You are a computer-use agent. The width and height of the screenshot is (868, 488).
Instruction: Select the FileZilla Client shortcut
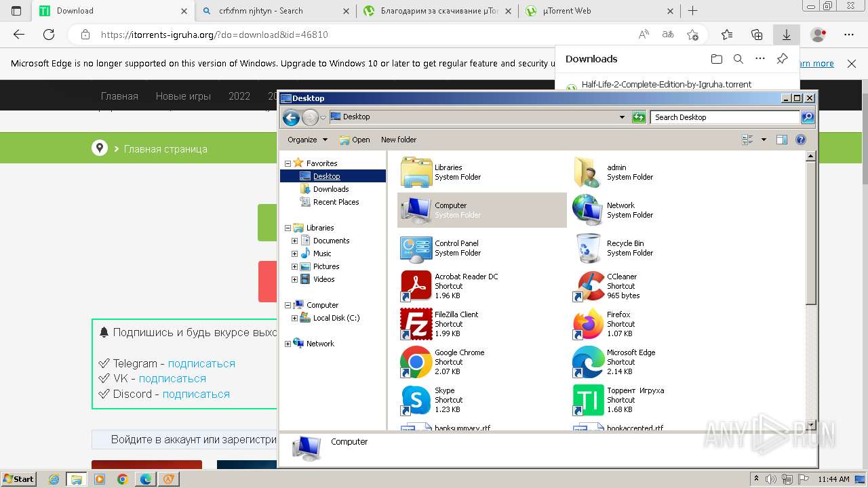coord(416,324)
